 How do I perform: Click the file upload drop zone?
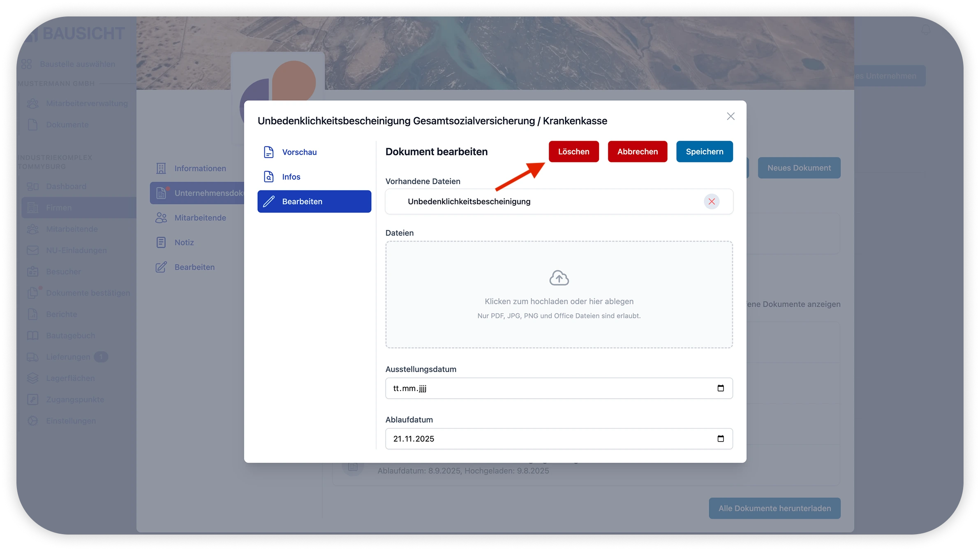[559, 295]
